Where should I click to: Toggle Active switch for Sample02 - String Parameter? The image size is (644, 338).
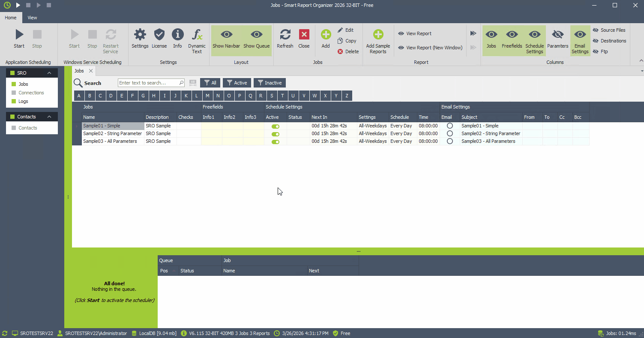click(x=275, y=133)
